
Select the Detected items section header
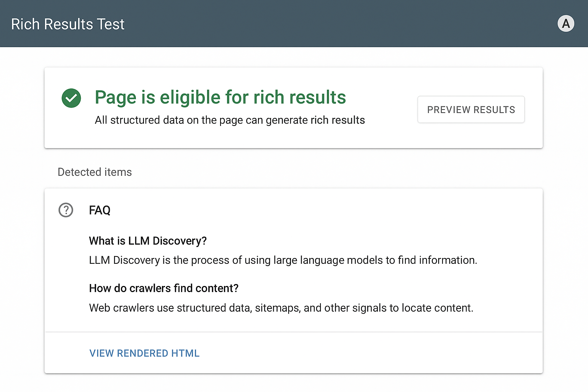[94, 172]
